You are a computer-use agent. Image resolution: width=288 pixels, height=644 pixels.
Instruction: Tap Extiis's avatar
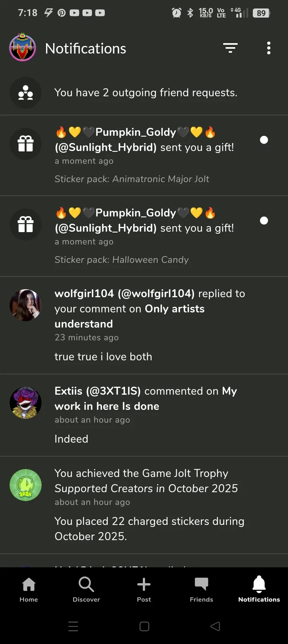pos(26,403)
